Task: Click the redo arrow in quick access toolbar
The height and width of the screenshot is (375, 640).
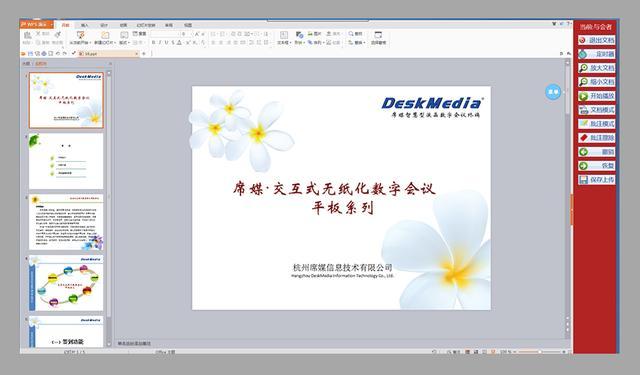Action: coord(65,53)
